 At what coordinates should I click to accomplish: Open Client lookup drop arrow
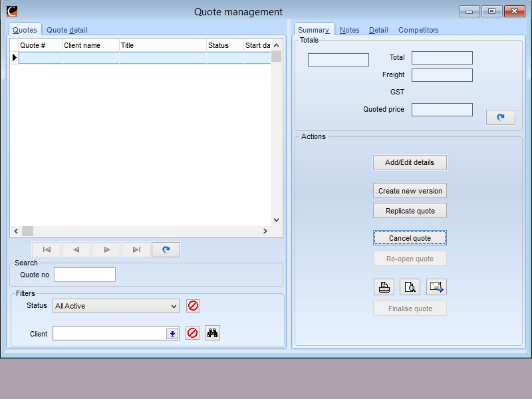172,334
